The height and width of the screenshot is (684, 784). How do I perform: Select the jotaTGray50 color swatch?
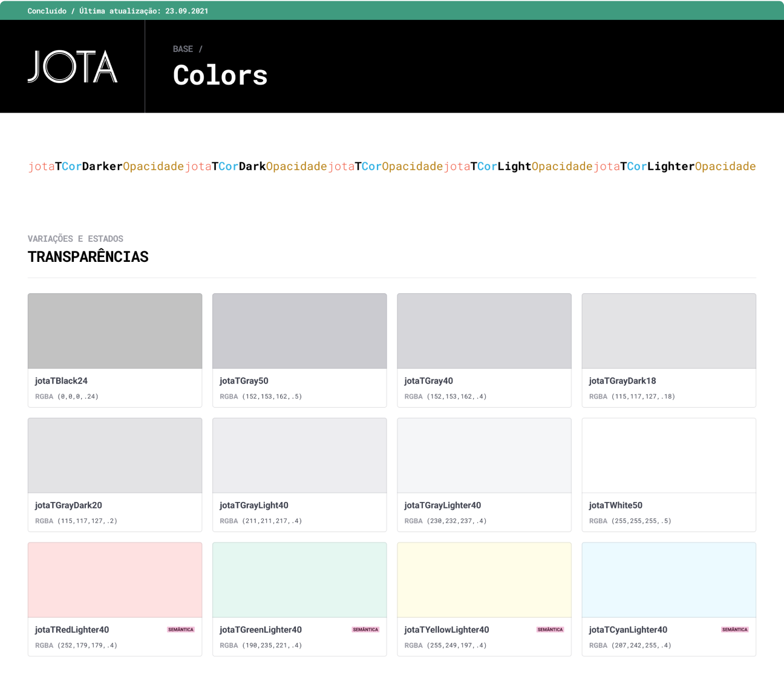tap(299, 331)
